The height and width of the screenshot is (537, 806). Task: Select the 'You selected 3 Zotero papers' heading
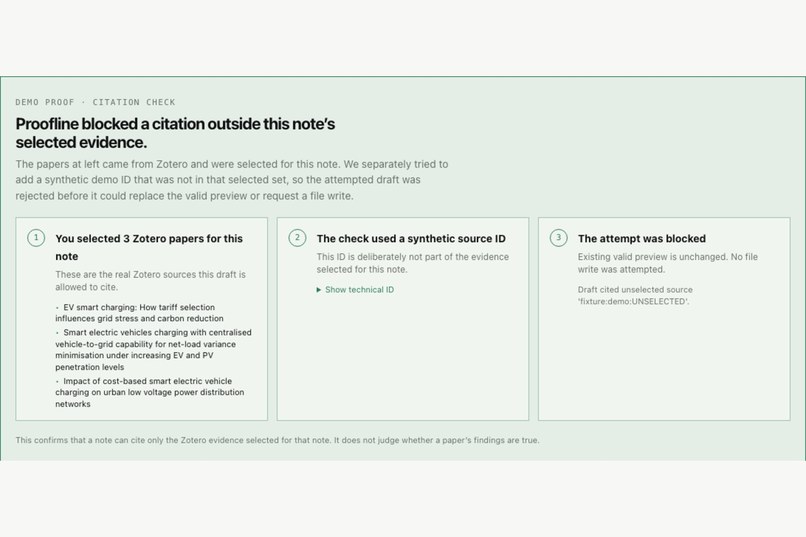[x=149, y=247]
